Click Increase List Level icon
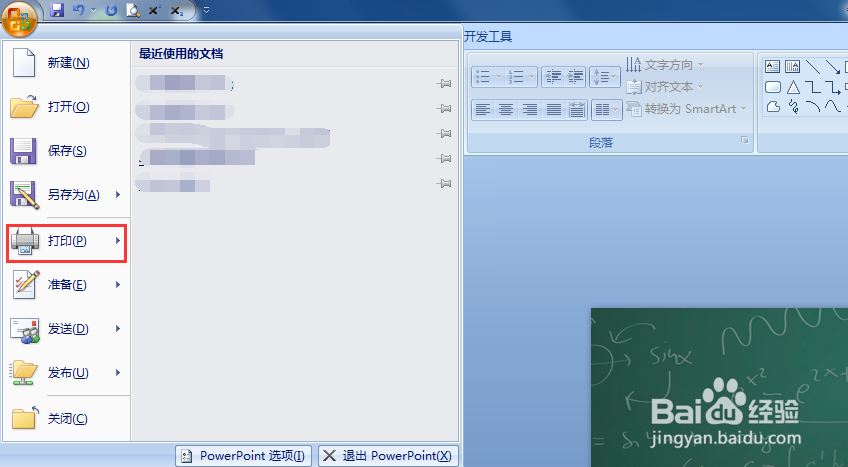Screen dimensions: 848x467 tap(575, 77)
